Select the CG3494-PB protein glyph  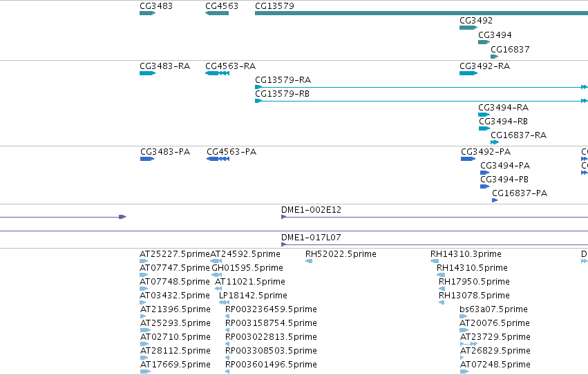[484, 186]
